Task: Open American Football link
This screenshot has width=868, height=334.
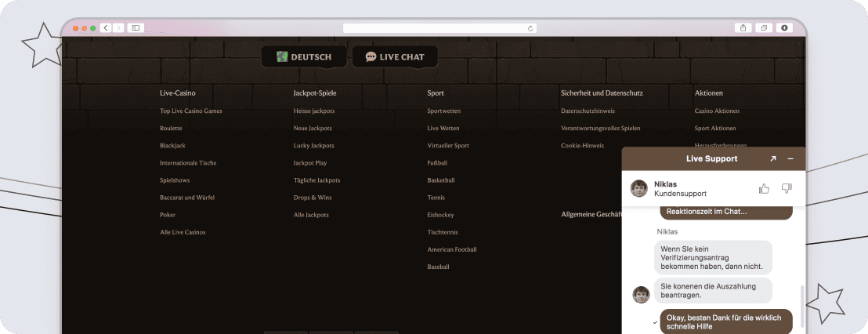Action: (x=452, y=250)
